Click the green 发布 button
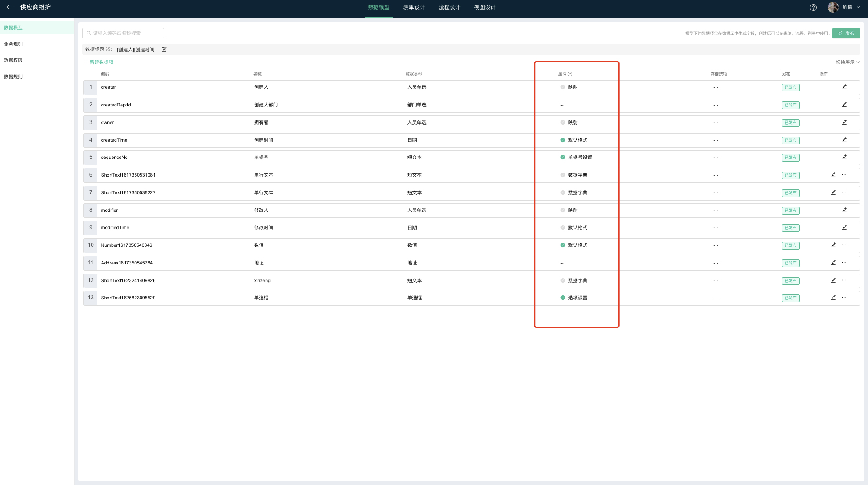 (x=846, y=33)
